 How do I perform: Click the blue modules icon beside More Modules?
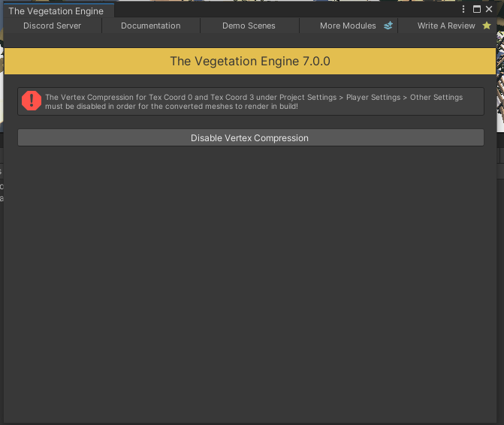click(388, 26)
